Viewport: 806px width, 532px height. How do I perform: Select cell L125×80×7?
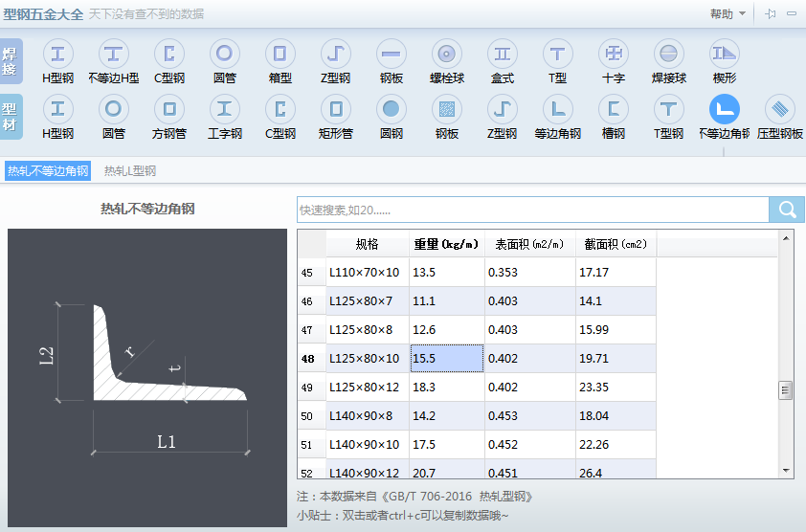[367, 301]
